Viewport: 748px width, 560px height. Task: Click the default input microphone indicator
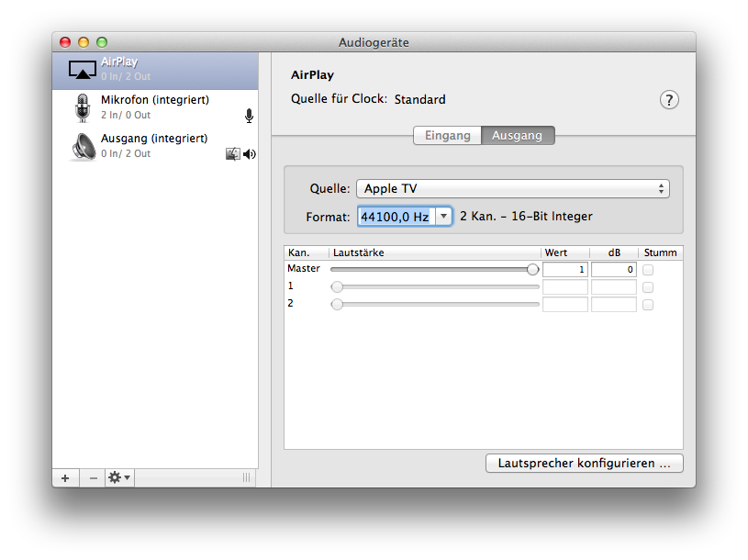pyautogui.click(x=249, y=116)
